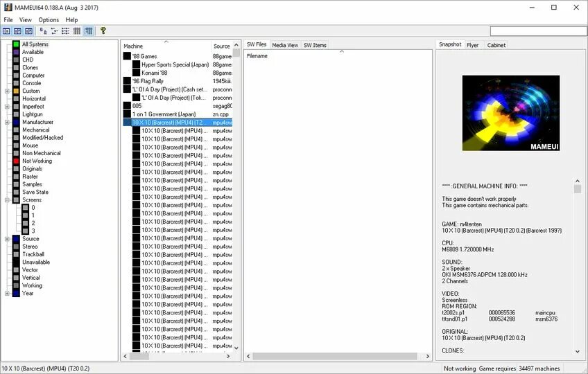Viewport: 588px width, 374px height.
Task: Switch to the Snapshot tab
Action: [450, 44]
